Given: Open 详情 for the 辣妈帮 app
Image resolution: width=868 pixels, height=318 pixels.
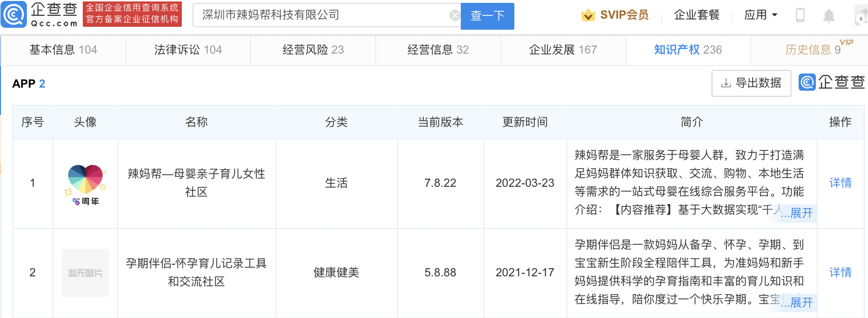Looking at the screenshot, I should [840, 183].
